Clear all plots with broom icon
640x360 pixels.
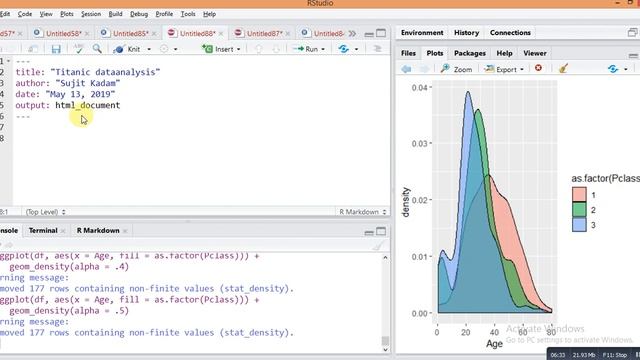point(564,69)
